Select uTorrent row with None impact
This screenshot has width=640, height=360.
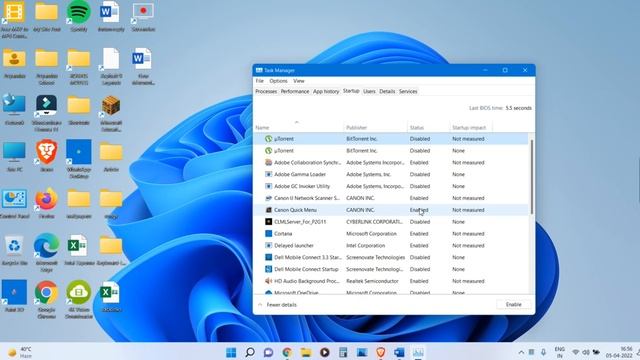point(391,151)
